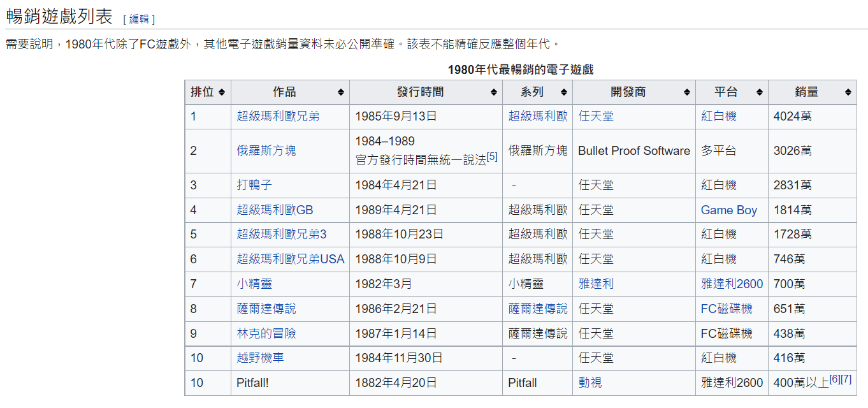Open 小精靈 link in the 作品 column
868x408 pixels.
[254, 284]
